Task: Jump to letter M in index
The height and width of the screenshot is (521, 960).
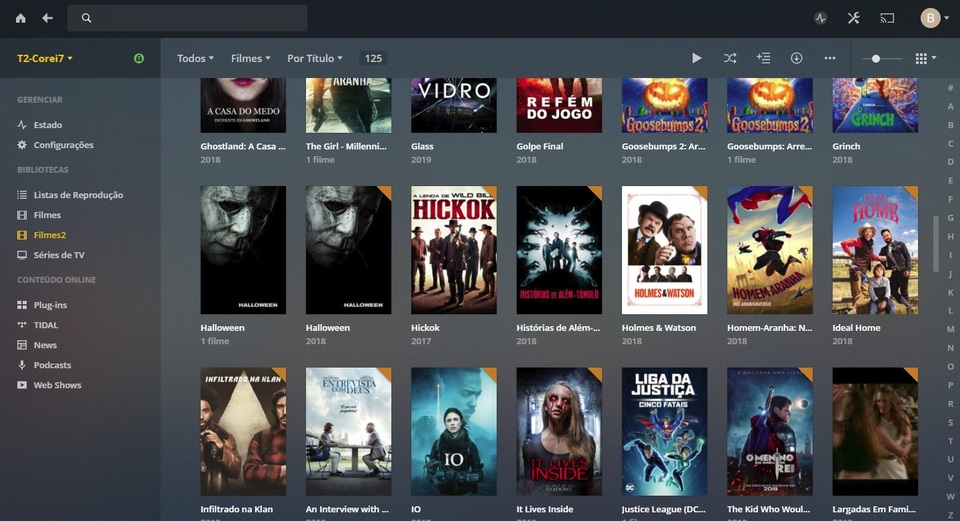Action: click(x=950, y=329)
